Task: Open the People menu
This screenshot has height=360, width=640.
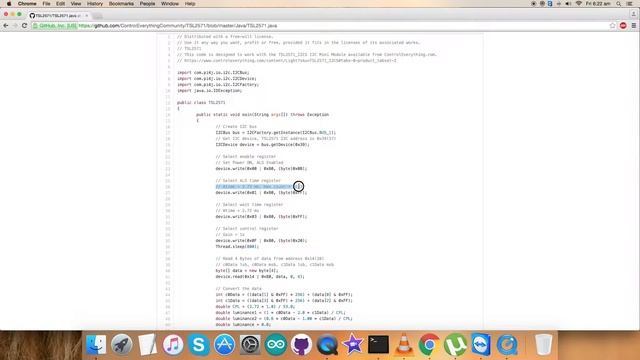Action: click(x=147, y=4)
